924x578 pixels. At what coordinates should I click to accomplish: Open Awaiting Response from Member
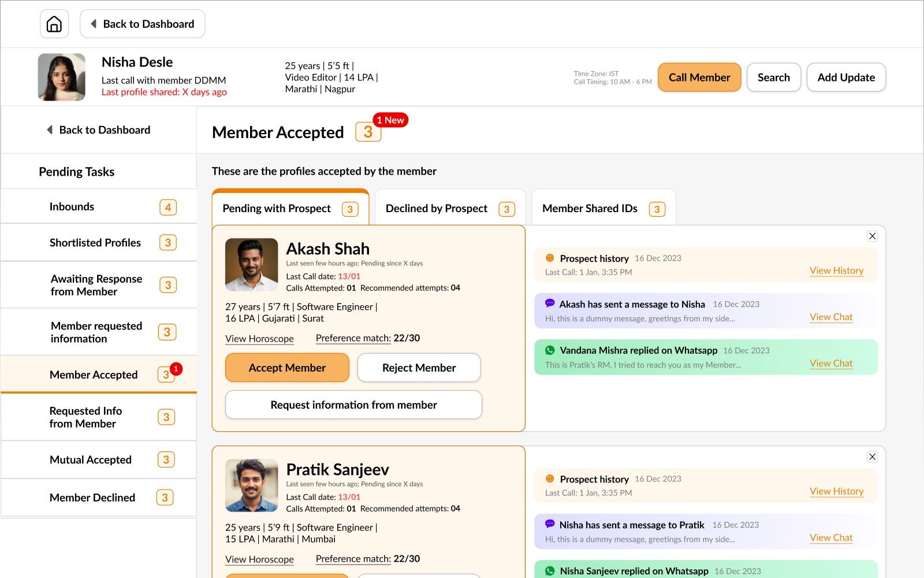(99, 285)
